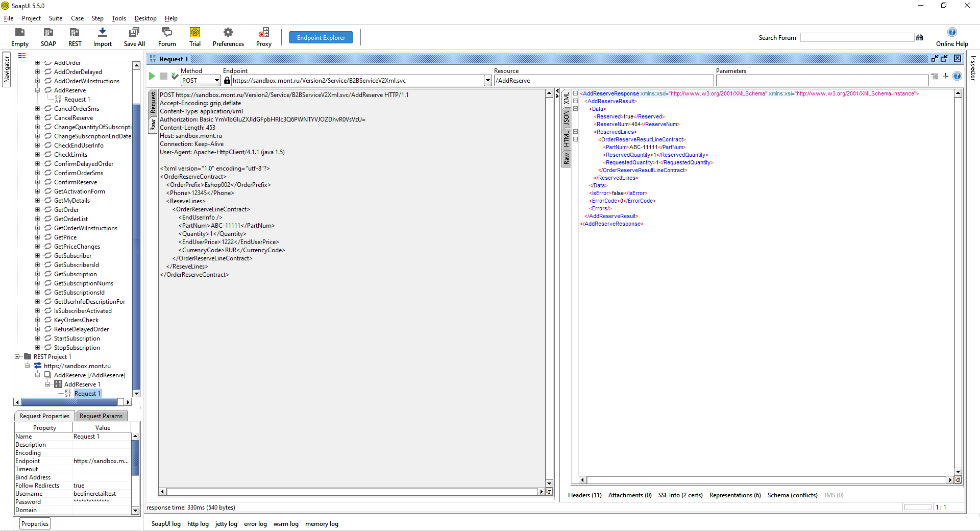The width and height of the screenshot is (980, 531).
Task: Click the Endpoint Explorer button
Action: (x=321, y=38)
